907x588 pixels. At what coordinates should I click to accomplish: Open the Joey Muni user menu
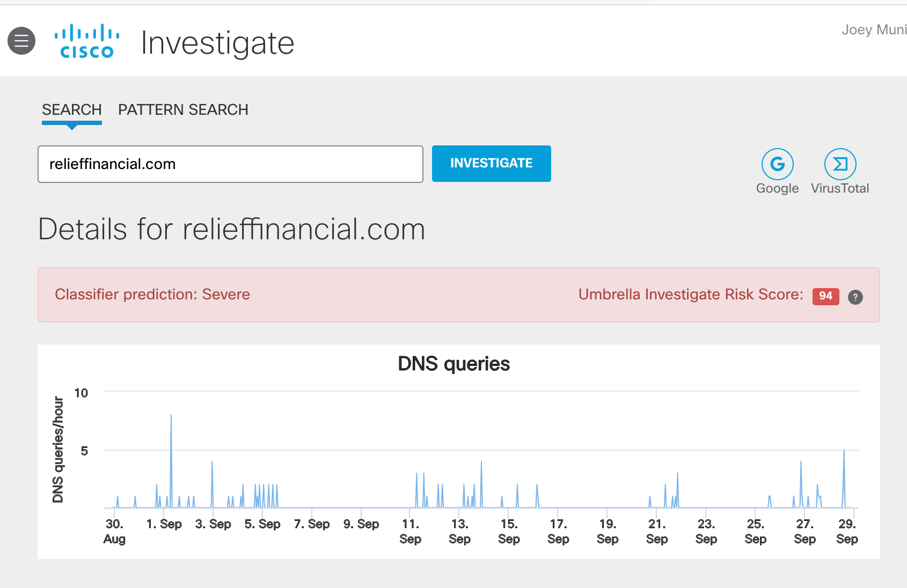873,30
